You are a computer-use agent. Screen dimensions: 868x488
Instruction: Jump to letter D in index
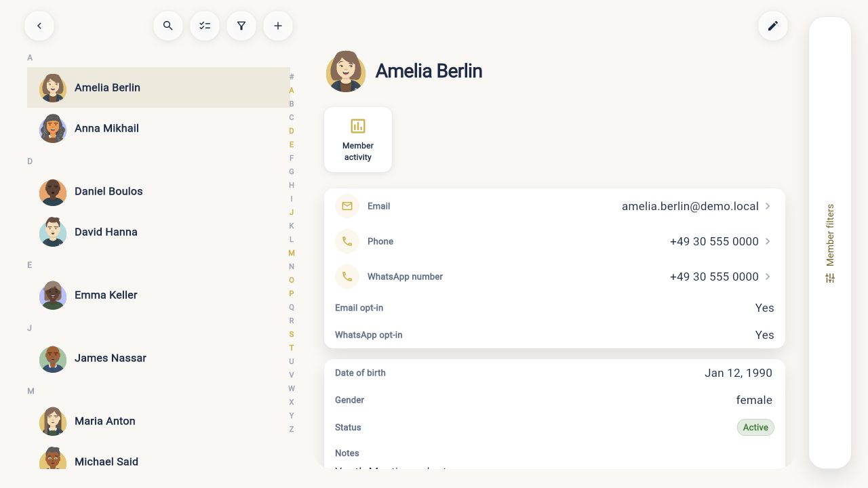tap(292, 131)
